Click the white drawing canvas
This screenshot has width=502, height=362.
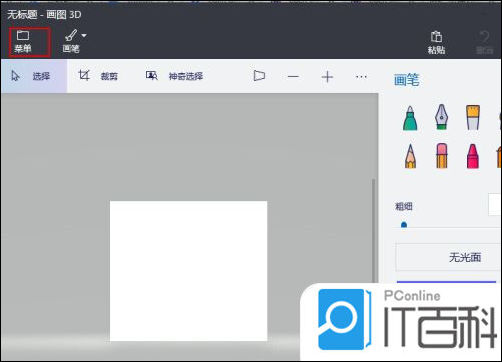[188, 271]
